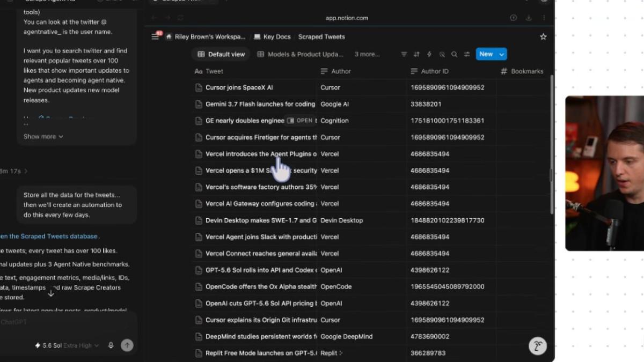Click the browser back arrow
Image resolution: width=644 pixels, height=362 pixels.
click(x=153, y=18)
